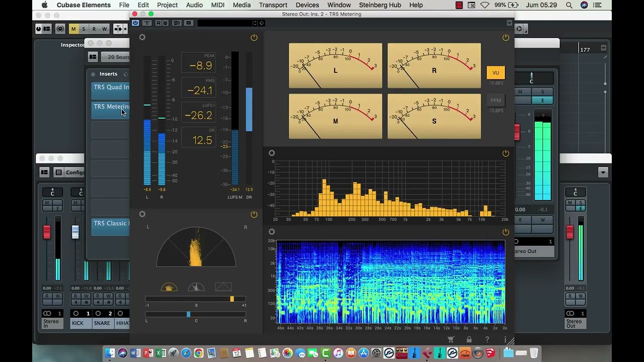
Task: Click the 20 Sources button
Action: [x=116, y=57]
